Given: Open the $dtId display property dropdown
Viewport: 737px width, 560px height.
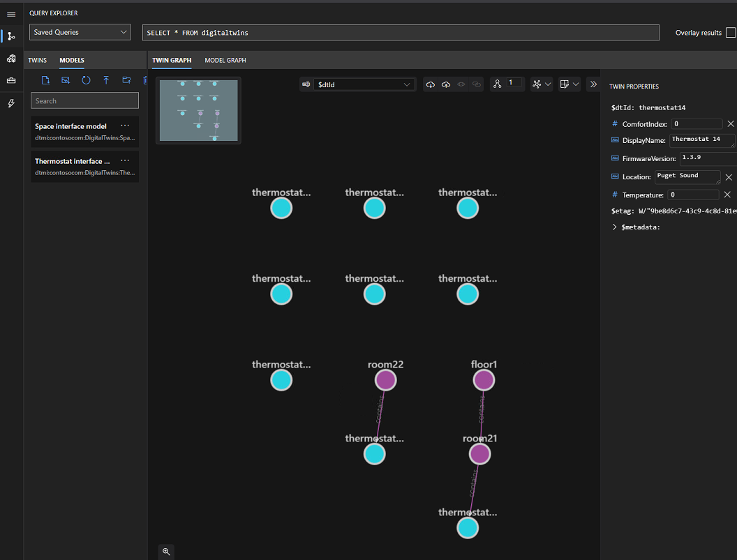Looking at the screenshot, I should tap(364, 84).
